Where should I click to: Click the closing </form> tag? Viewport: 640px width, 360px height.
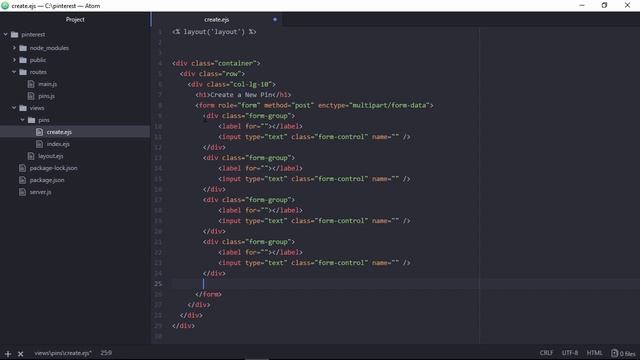(208, 294)
